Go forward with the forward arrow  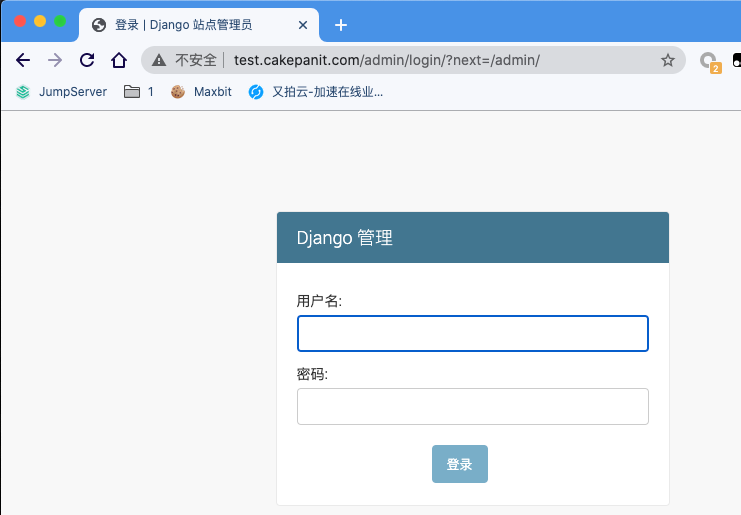[55, 60]
